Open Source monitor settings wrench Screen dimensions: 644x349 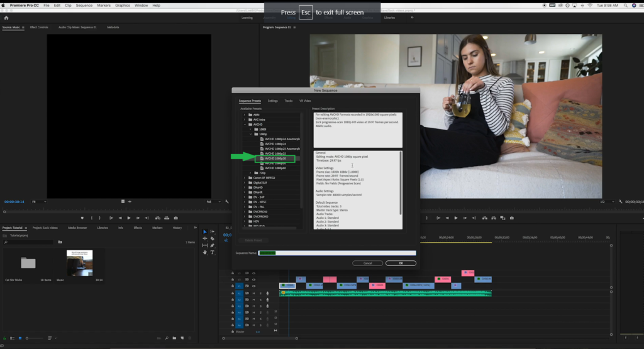[226, 202]
